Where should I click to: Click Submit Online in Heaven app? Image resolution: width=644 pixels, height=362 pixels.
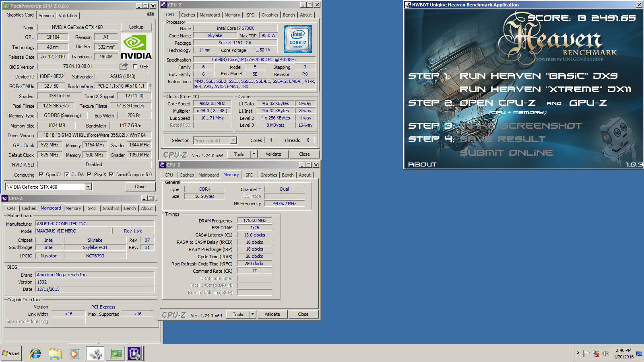tap(506, 153)
